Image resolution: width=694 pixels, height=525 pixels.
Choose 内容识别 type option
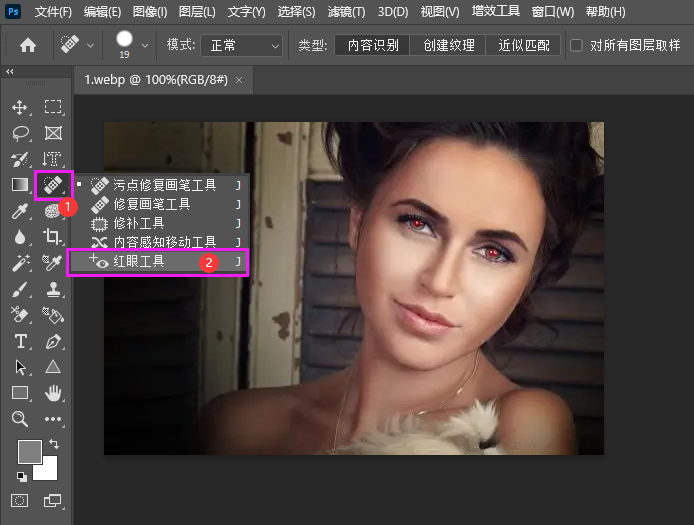[x=373, y=45]
